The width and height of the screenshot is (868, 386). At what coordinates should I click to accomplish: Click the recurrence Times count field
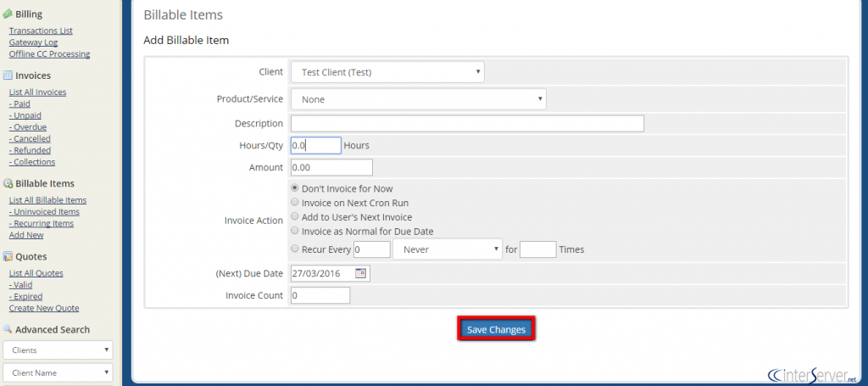tap(538, 249)
